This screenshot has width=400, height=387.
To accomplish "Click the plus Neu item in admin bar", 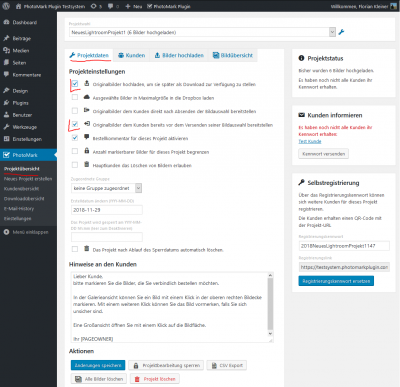I will pos(134,6).
